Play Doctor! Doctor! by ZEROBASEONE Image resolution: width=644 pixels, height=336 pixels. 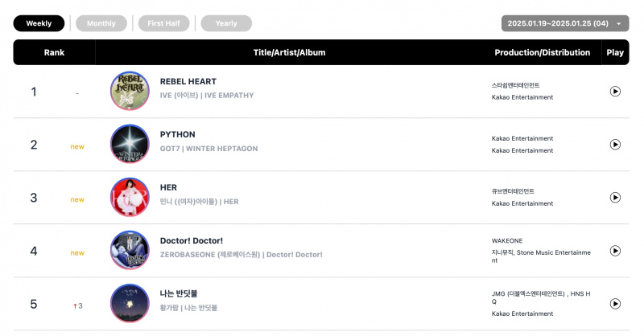[615, 251]
